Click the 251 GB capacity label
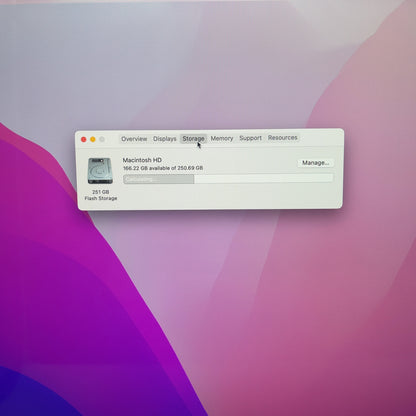Viewport: 416px width, 416px height. (x=101, y=192)
